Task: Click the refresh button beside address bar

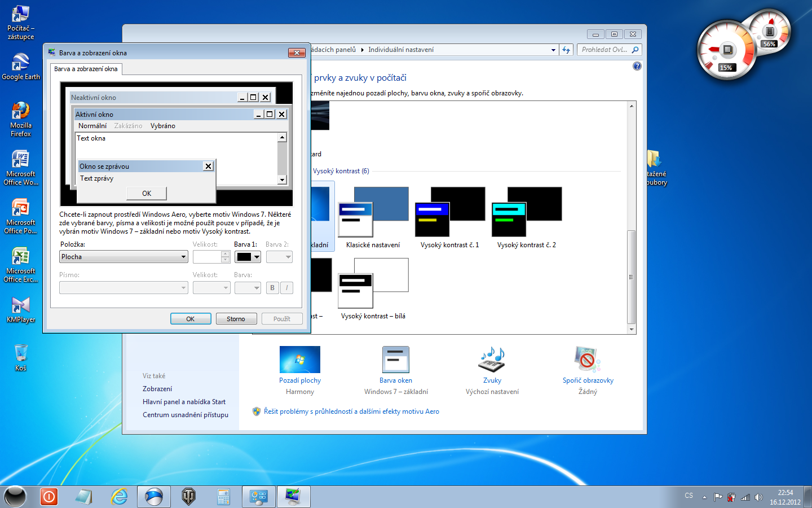Action: pyautogui.click(x=566, y=50)
